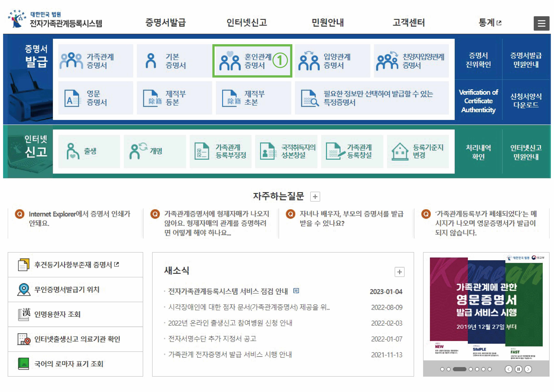Go to previous banner slide
Image resolution: width=554 pixels, height=392 pixels.
509,369
